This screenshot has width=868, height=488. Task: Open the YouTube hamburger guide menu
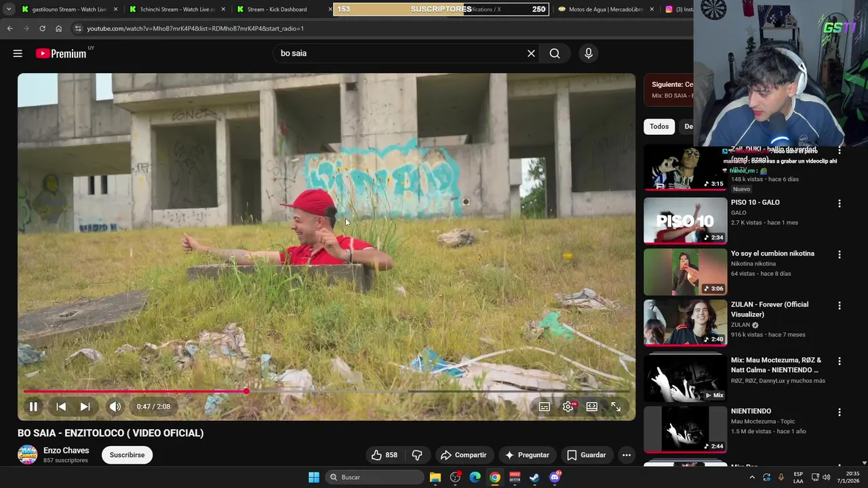(18, 54)
